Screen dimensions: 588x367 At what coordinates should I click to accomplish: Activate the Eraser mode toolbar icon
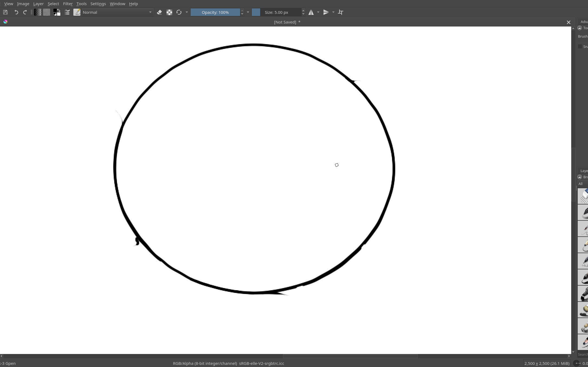tap(159, 12)
